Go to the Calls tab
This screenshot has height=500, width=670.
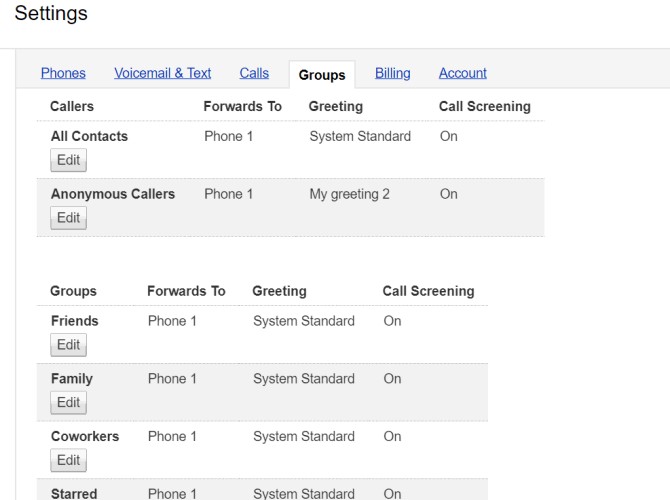(x=254, y=73)
